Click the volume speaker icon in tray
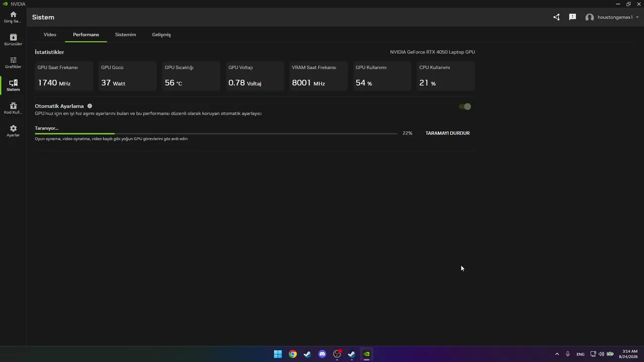 (x=601, y=354)
